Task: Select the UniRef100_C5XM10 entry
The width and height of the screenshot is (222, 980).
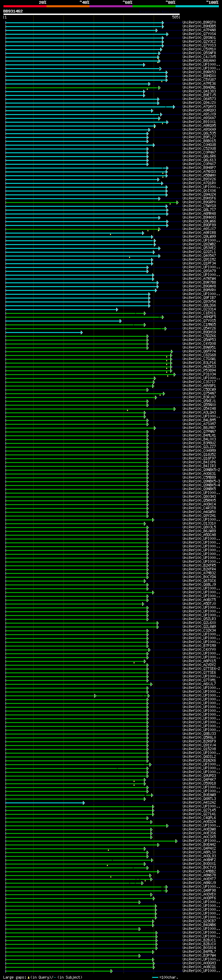Action: tap(199, 49)
